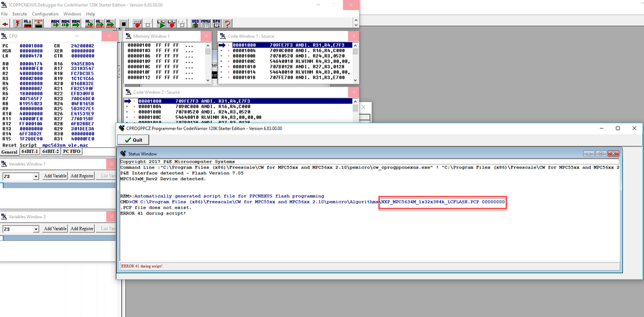
Task: Click the red dot breakpoint icon after stop
Action: click(137, 24)
